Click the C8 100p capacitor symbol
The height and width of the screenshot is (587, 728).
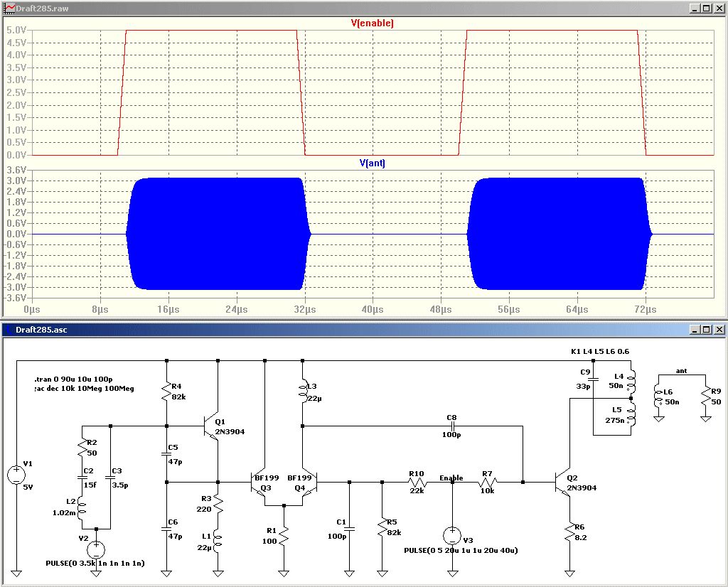452,426
